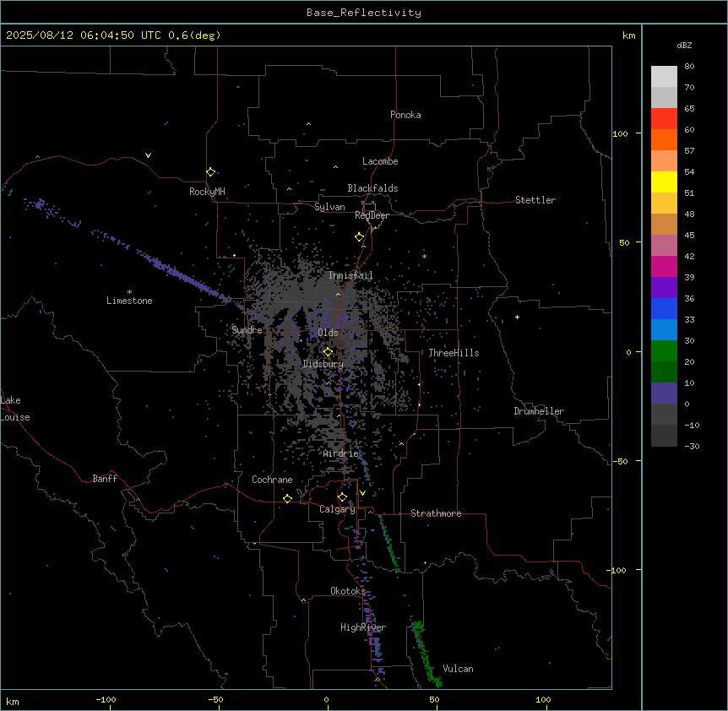Click the dBZ legend heading
The width and height of the screenshot is (728, 711).
(x=684, y=45)
